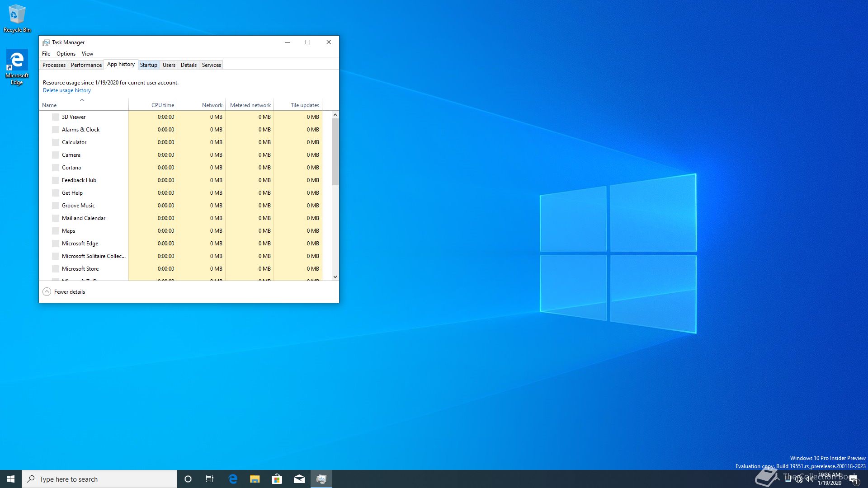Screen dimensions: 868x488
Task: Click the Calculator app icon in list
Action: pos(56,142)
